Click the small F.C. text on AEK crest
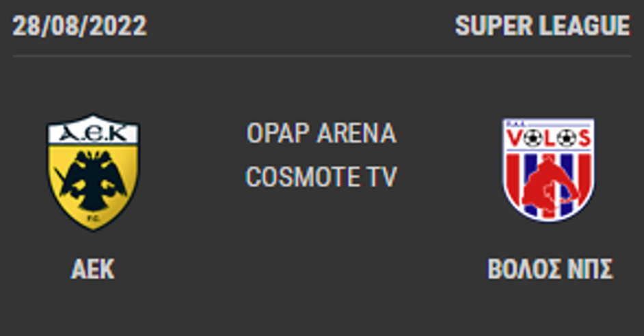The height and width of the screenshot is (336, 644). click(92, 220)
